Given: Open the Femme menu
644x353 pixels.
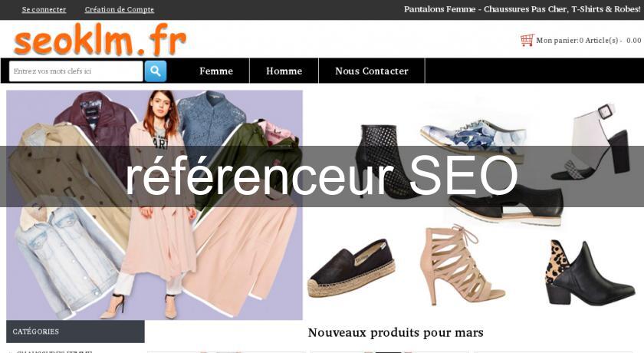Looking at the screenshot, I should (x=216, y=71).
